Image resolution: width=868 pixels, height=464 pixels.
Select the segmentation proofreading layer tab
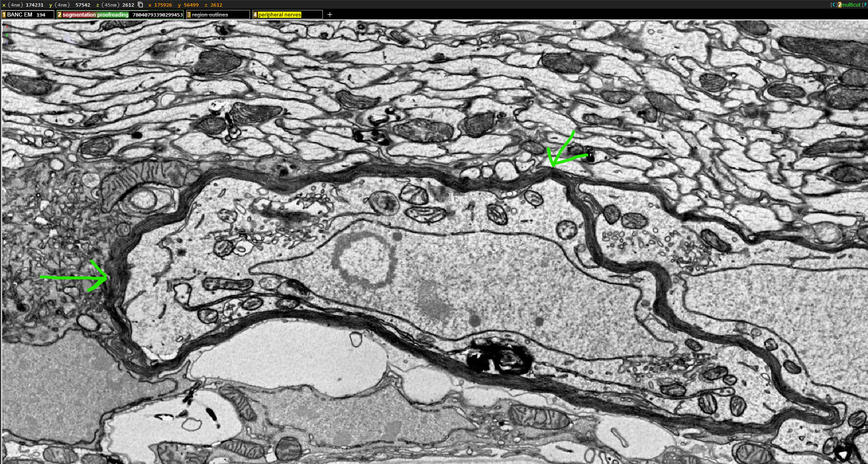95,14
